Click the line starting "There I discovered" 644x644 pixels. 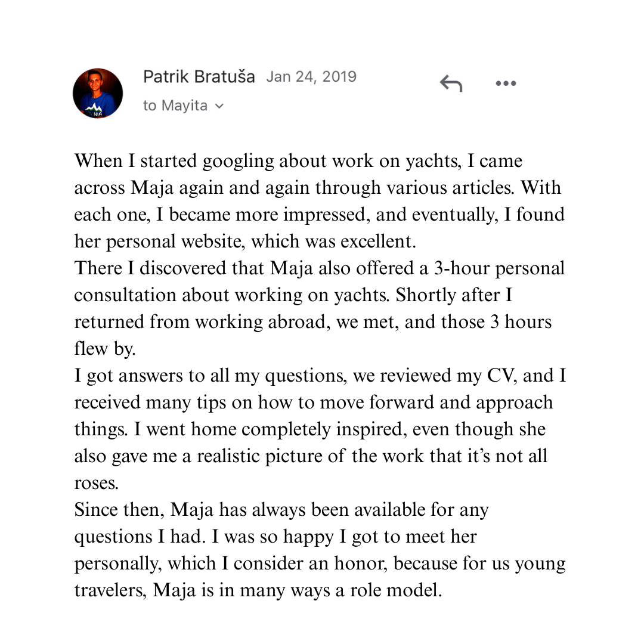pos(319,268)
